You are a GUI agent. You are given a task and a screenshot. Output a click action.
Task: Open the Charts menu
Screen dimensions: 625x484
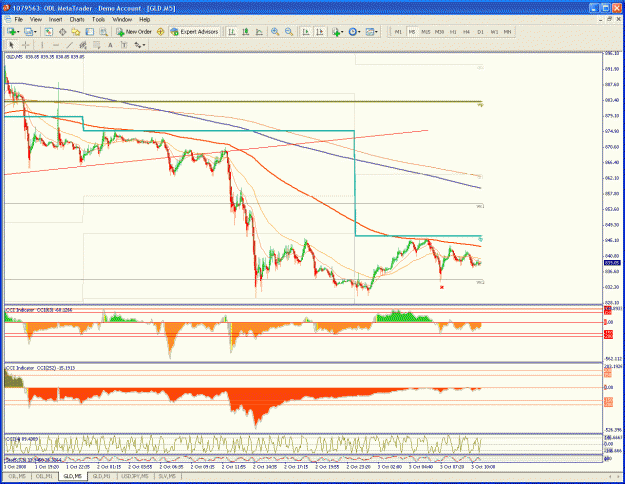tap(77, 19)
